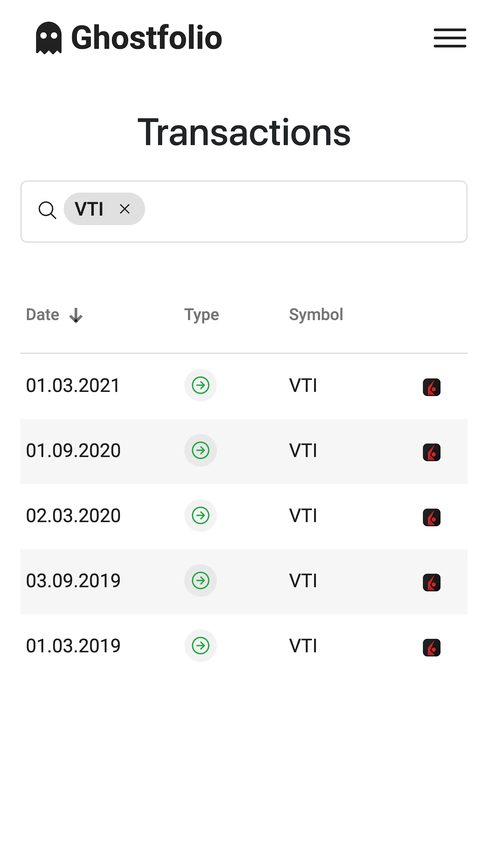This screenshot has height=868, width=488.
Task: Open the hamburger navigation menu
Action: coord(450,38)
